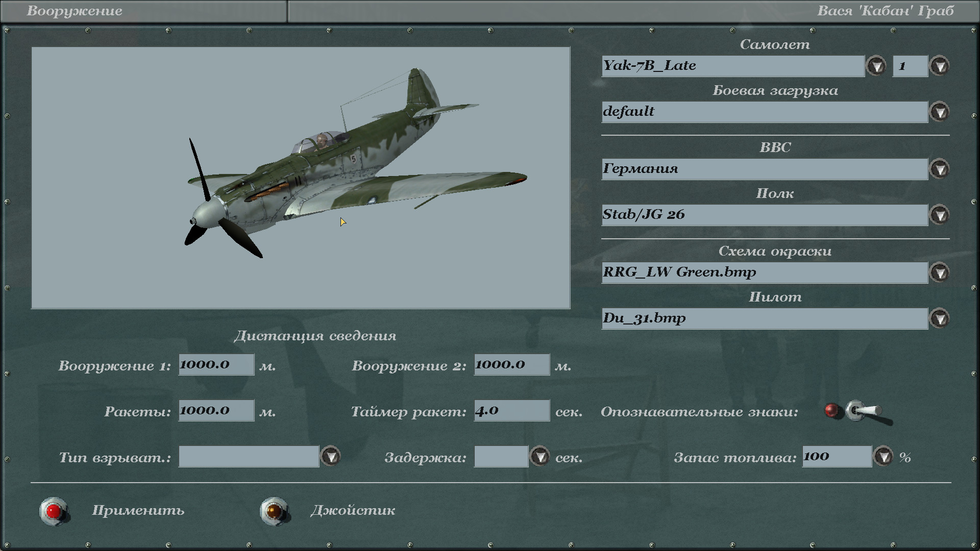Image resolution: width=980 pixels, height=551 pixels.
Task: Expand the Боевая загрузка dropdown arrow
Action: pyautogui.click(x=940, y=112)
